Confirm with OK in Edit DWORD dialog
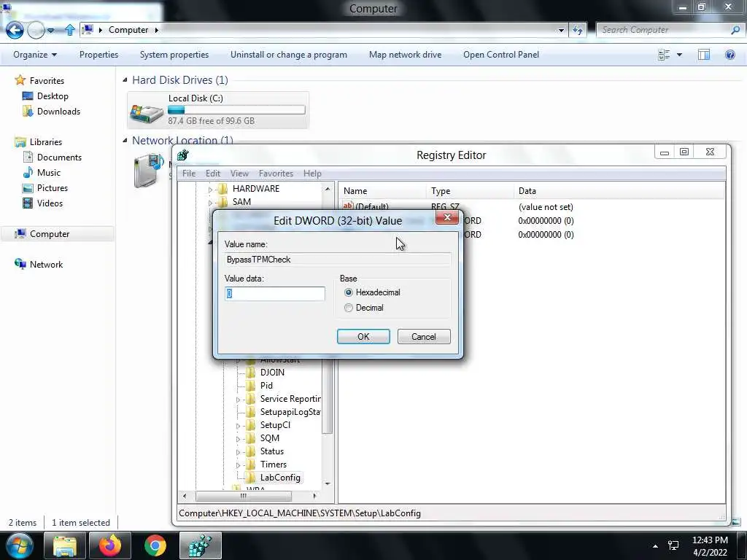Screen dimensions: 747x560 363,337
